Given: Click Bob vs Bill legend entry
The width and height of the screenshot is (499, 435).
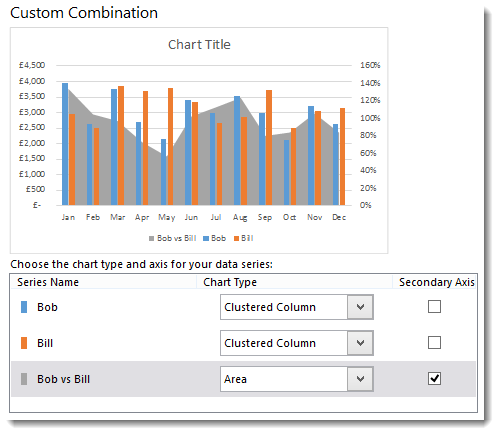Looking at the screenshot, I should (x=172, y=238).
